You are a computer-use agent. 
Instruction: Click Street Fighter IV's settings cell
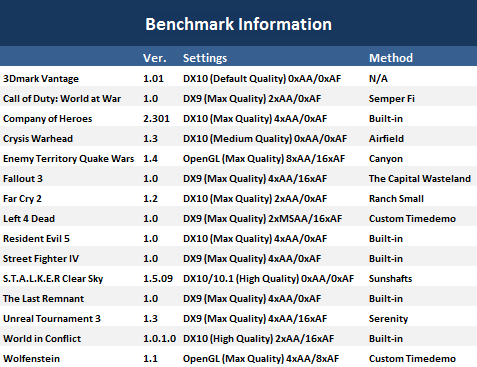(x=252, y=259)
